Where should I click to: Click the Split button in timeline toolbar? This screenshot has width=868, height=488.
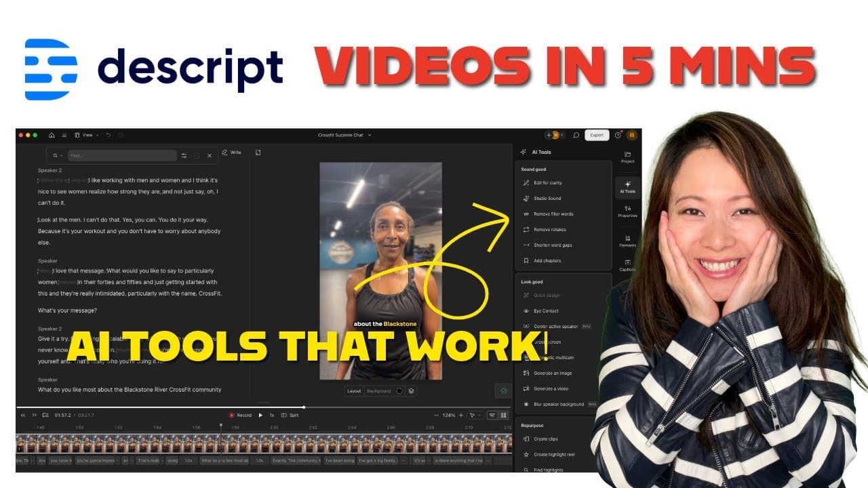[x=290, y=415]
